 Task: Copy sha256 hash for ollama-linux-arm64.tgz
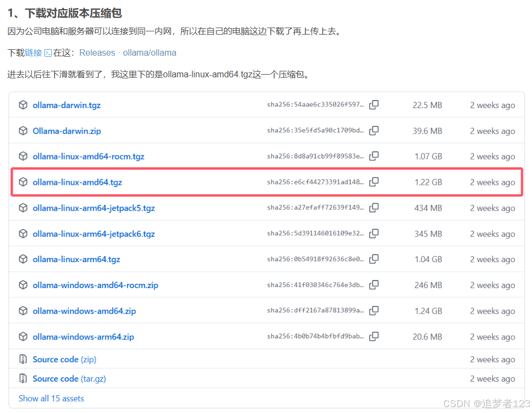click(374, 259)
